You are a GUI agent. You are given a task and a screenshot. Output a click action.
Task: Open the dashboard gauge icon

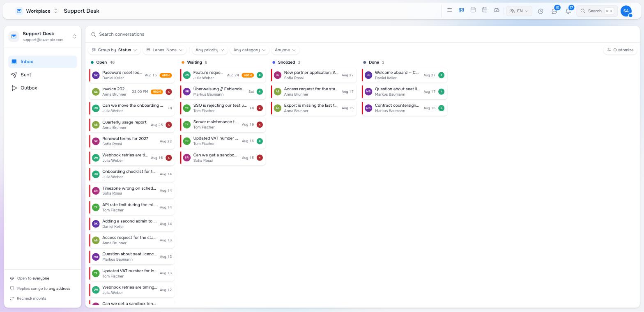click(x=497, y=10)
